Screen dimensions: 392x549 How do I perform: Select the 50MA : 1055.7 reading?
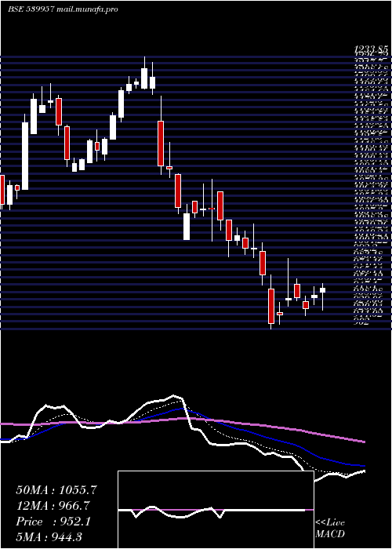(x=56, y=490)
